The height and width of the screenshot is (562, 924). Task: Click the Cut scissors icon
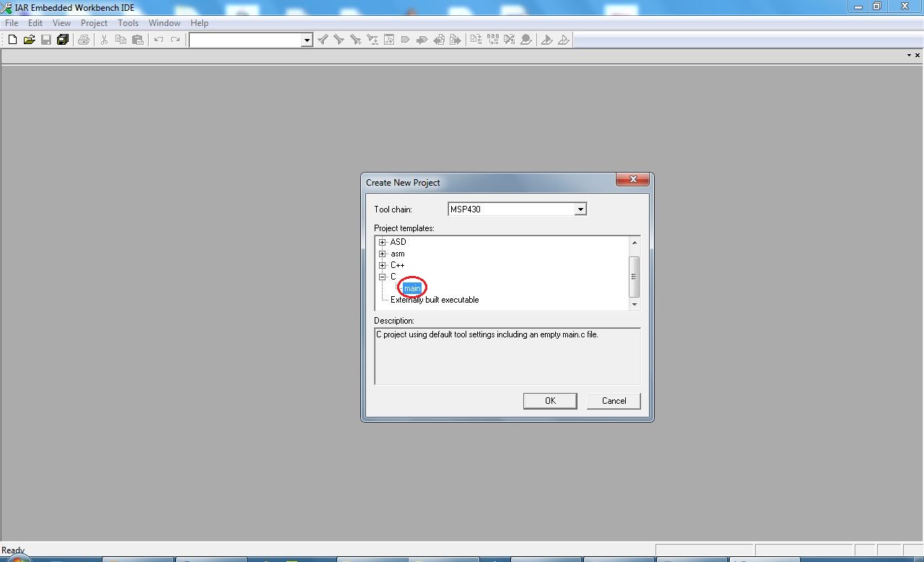(104, 40)
